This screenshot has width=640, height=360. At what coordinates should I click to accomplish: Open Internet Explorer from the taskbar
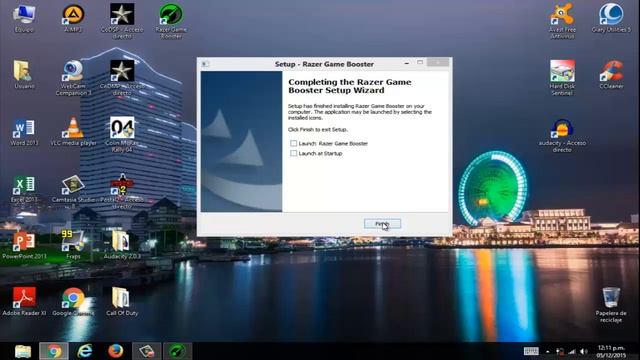tap(84, 351)
